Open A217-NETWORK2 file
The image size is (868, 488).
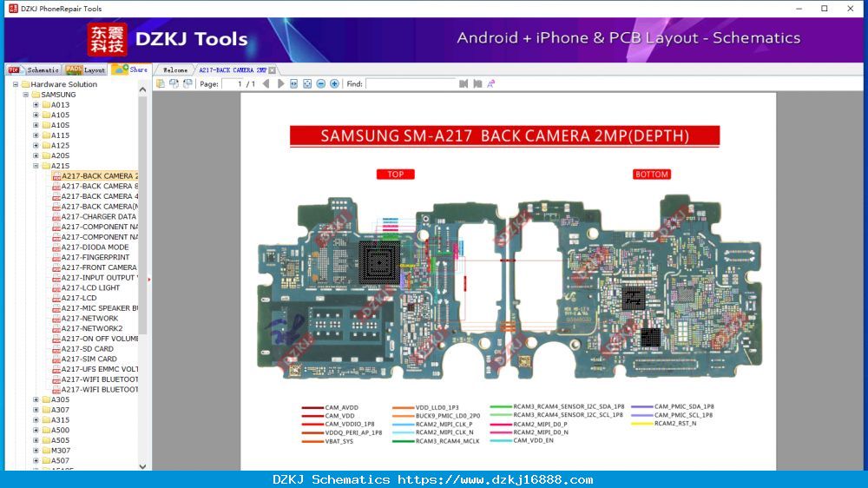point(92,328)
